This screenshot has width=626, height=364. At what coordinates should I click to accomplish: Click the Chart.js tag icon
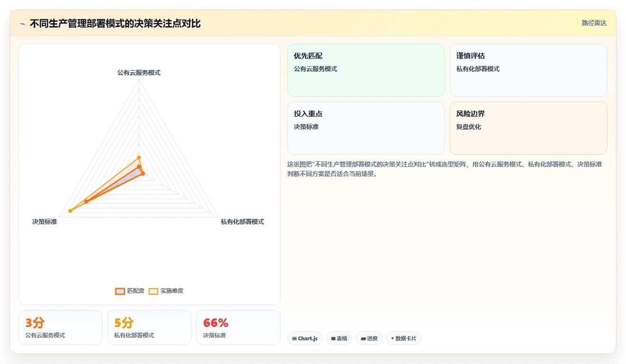294,339
